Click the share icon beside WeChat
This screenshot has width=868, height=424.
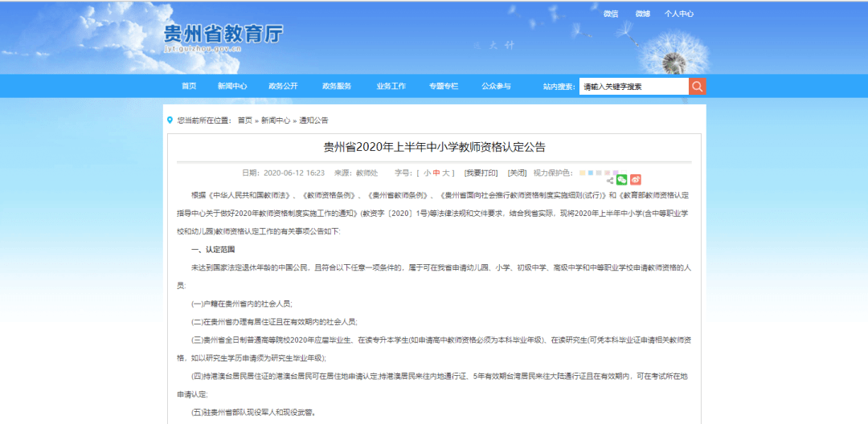click(x=610, y=180)
